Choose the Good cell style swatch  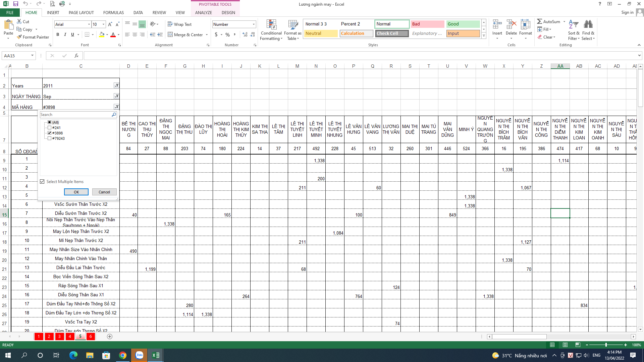pos(463,24)
